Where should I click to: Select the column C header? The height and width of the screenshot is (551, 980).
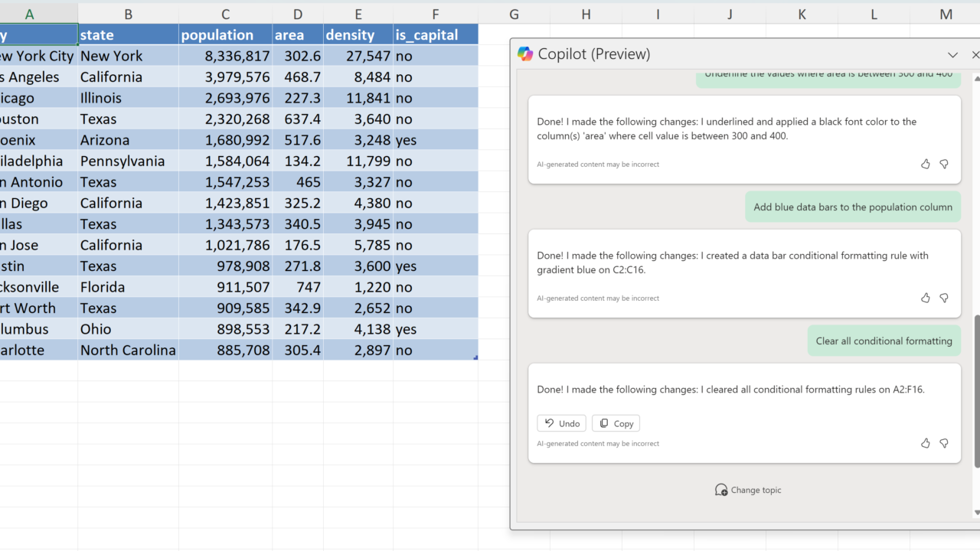225,14
